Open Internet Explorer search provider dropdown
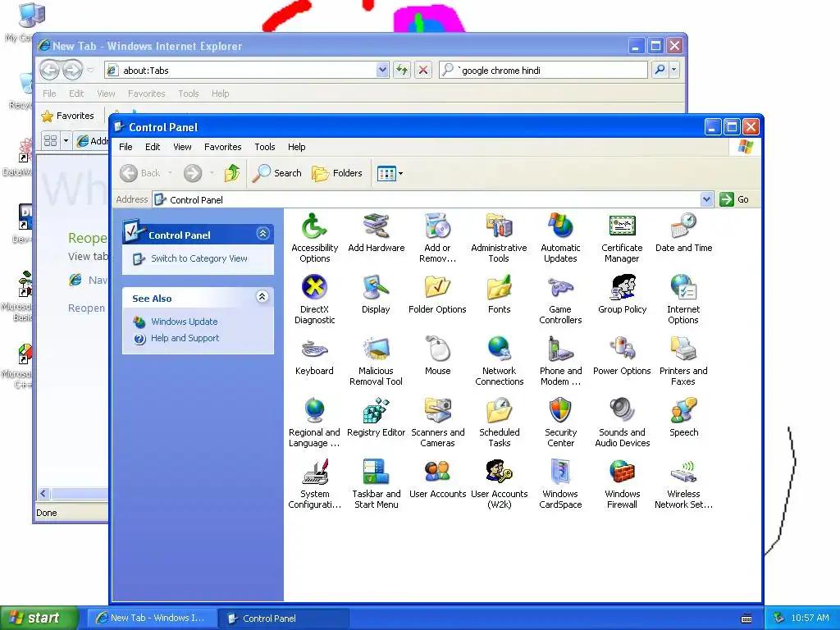This screenshot has width=840, height=630. point(674,70)
